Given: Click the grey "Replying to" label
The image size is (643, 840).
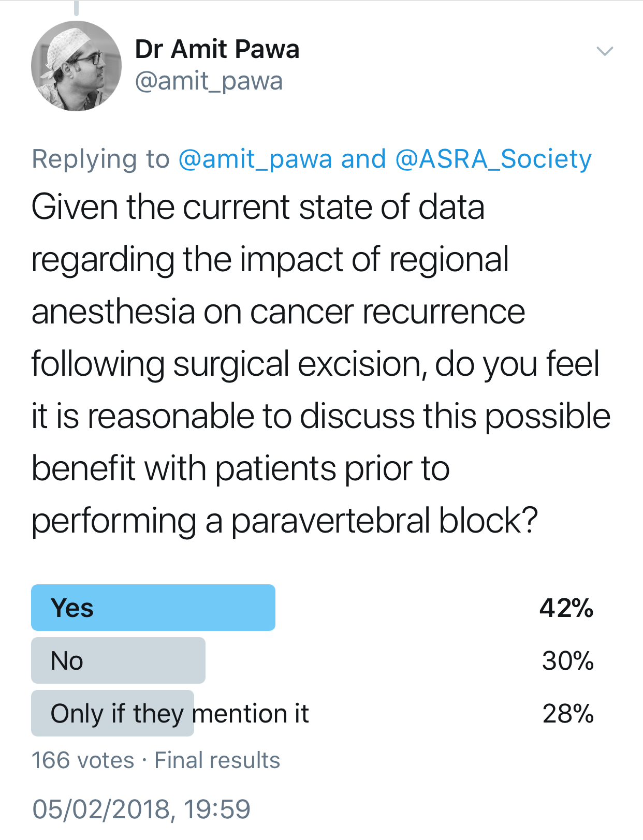Looking at the screenshot, I should 101,159.
